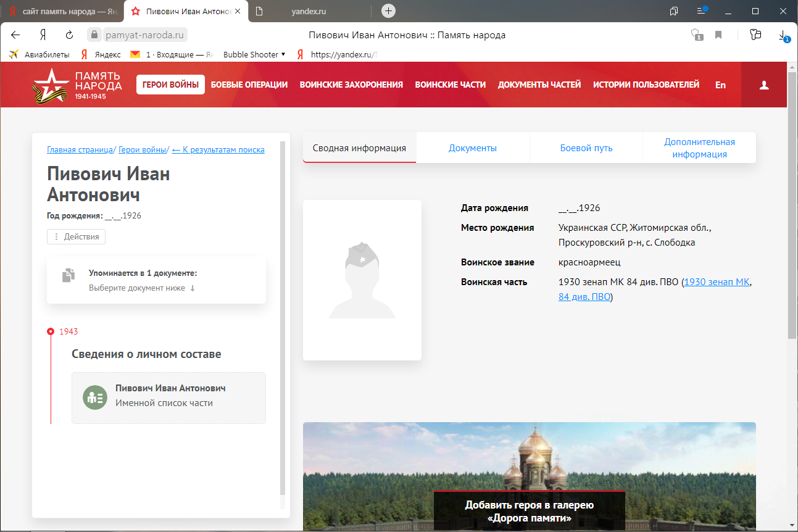The width and height of the screenshot is (798, 532).
Task: Click the browser back arrow
Action: (15, 35)
